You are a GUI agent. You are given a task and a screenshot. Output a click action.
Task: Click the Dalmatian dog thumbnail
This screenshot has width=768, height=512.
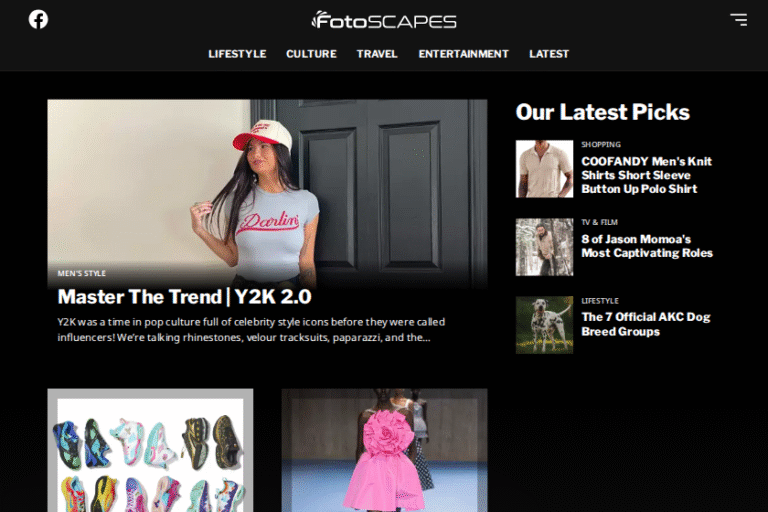[544, 325]
